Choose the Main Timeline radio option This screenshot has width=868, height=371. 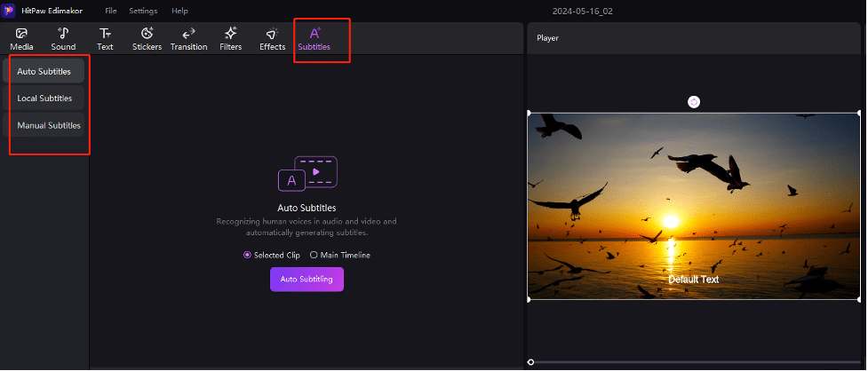click(314, 255)
